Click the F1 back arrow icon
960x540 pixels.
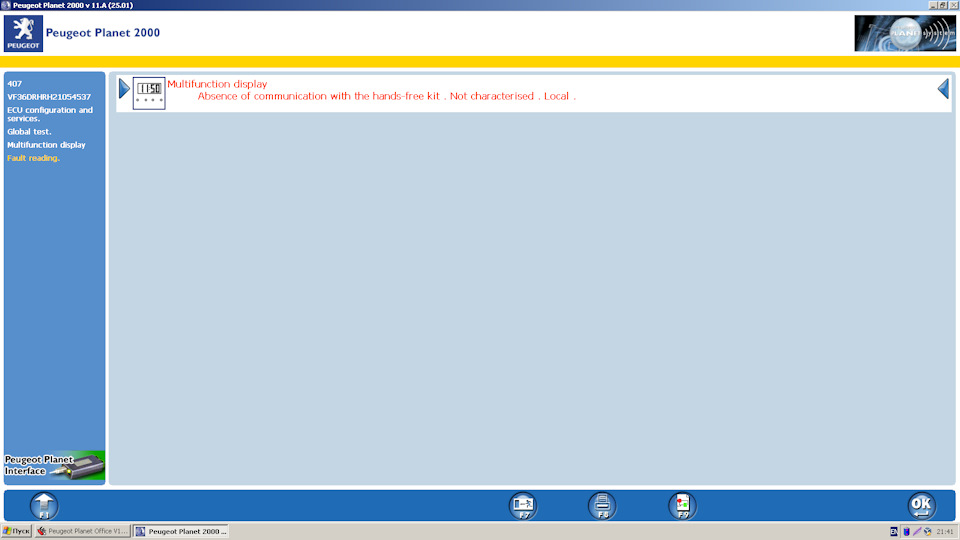44,506
